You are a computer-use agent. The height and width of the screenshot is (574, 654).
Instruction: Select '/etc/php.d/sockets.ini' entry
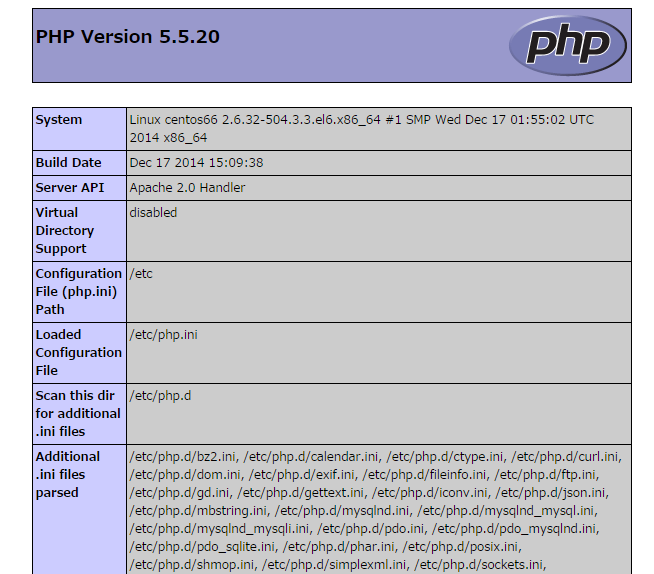click(478, 564)
